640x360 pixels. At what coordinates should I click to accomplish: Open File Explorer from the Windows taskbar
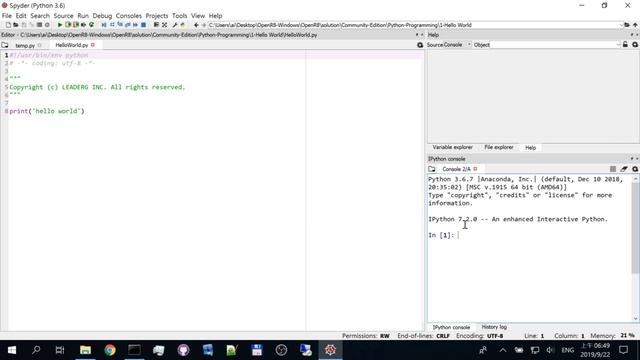click(x=85, y=350)
